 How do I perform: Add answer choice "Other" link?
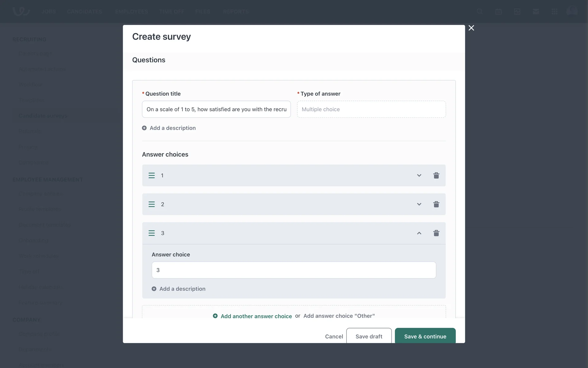tap(339, 316)
